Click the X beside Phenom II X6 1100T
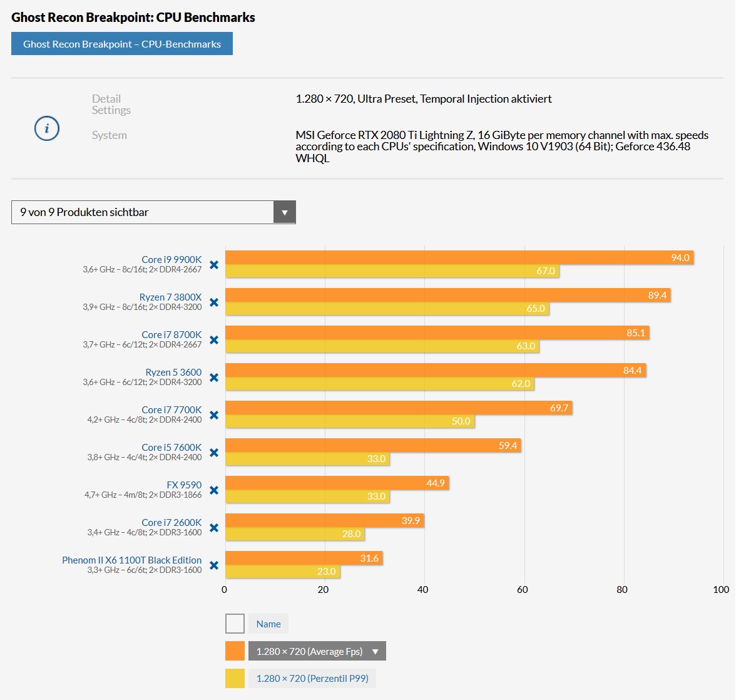The image size is (751, 700). pyautogui.click(x=213, y=565)
